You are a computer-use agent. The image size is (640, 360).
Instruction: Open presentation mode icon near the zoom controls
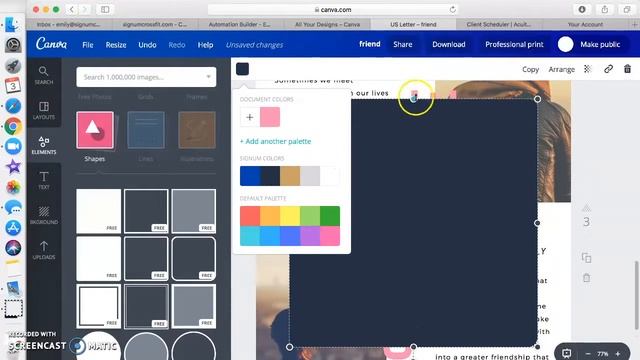click(x=567, y=353)
